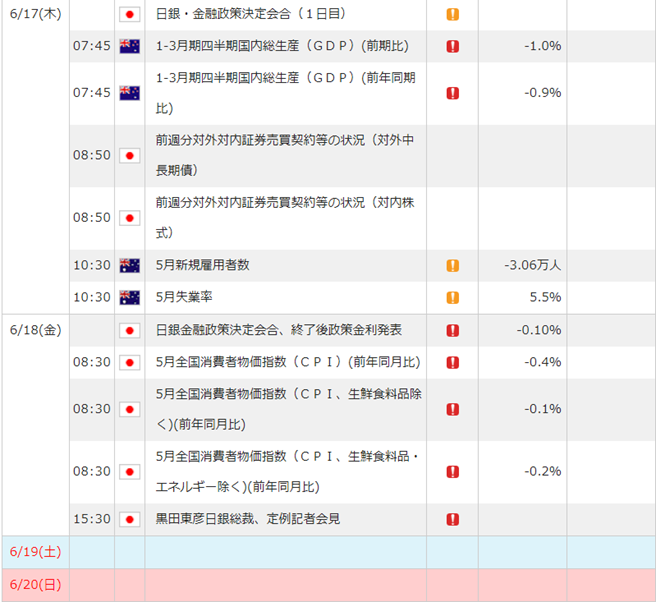The height and width of the screenshot is (602, 656).
Task: Click event 1-3月期四半期国内総生産 (前年同期比)
Action: pos(285,93)
